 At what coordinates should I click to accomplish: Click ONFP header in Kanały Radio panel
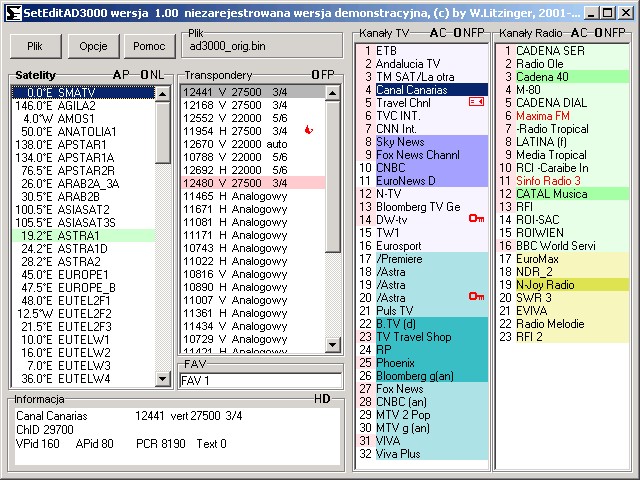(608, 33)
